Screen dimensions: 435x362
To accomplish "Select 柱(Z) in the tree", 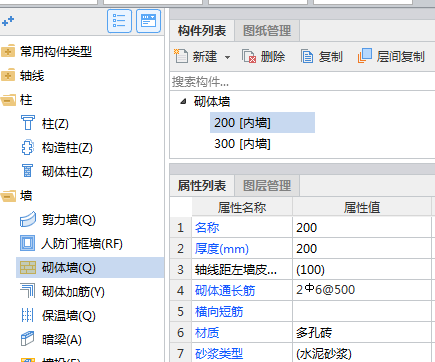I will pos(55,124).
